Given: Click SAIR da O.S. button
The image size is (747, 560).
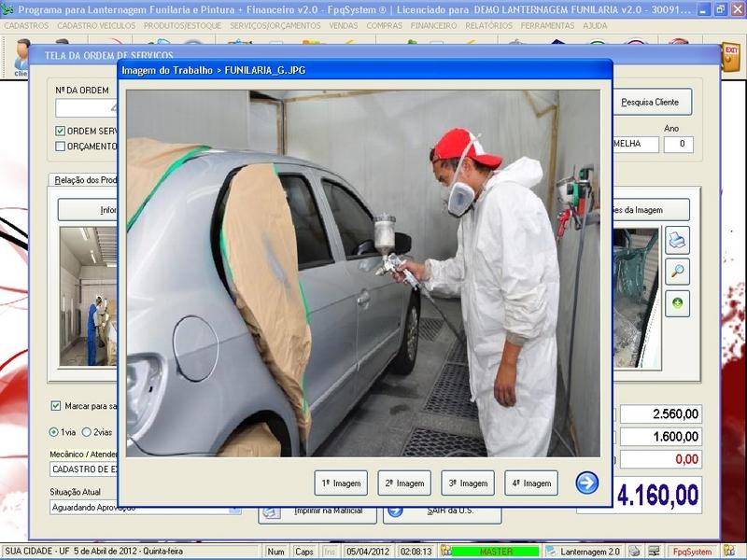Looking at the screenshot, I should tap(442, 513).
